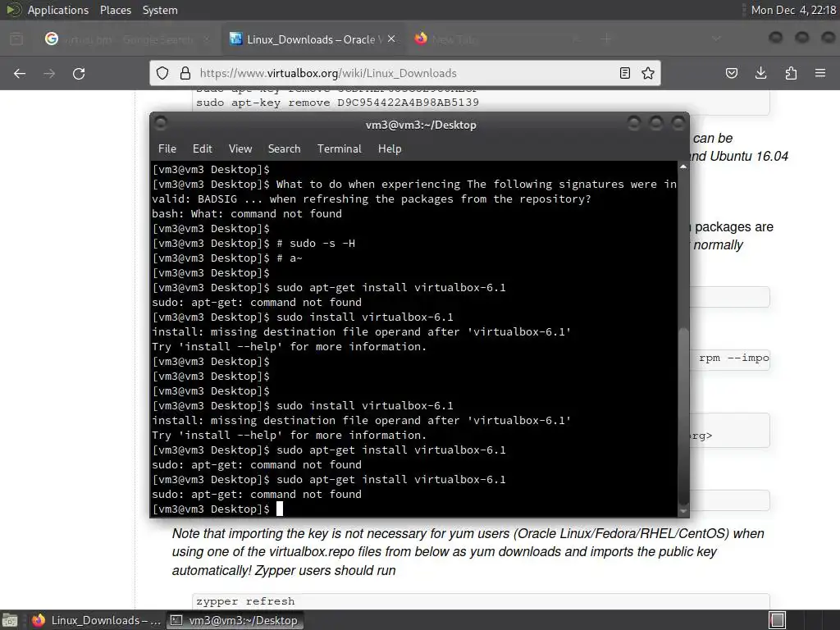Screen dimensions: 840x630
Task: Switch to the Google Search tab
Action: pos(126,39)
